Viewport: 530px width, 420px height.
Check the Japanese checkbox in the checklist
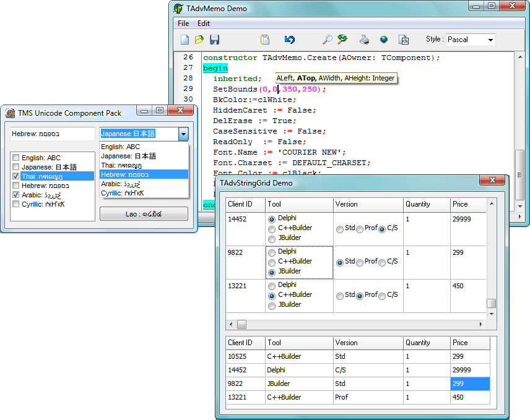point(15,167)
